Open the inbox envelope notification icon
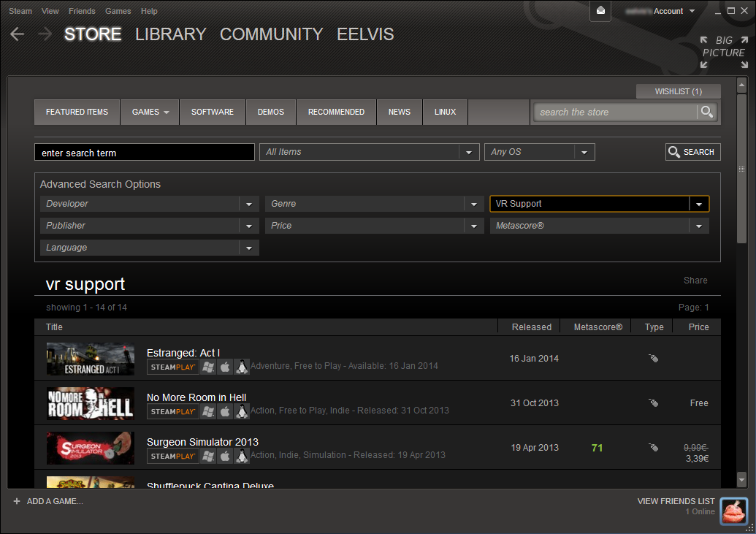The image size is (756, 534). click(x=600, y=11)
